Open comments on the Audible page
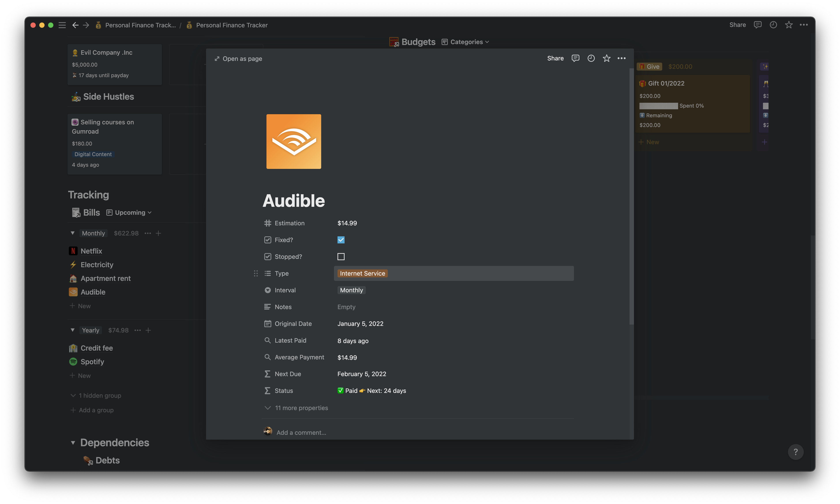840x504 pixels. [575, 58]
